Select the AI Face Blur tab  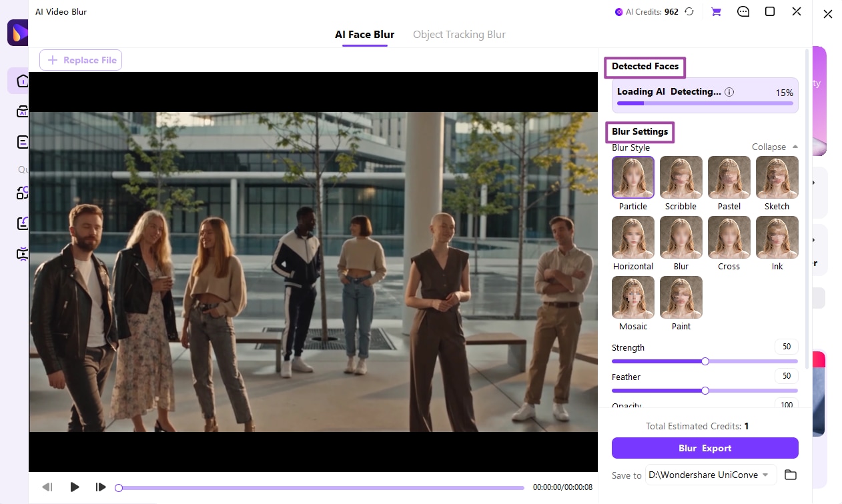point(364,35)
